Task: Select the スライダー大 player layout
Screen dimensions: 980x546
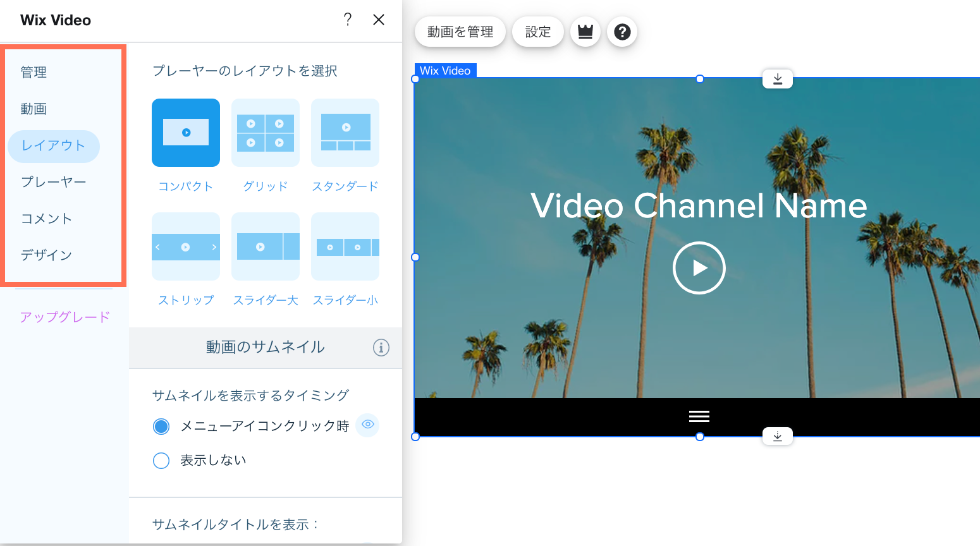Action: (x=265, y=246)
